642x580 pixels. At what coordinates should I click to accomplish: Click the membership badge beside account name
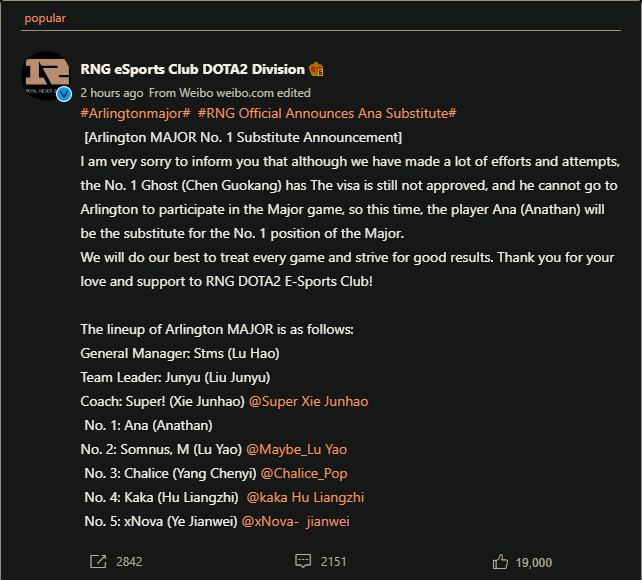[316, 69]
